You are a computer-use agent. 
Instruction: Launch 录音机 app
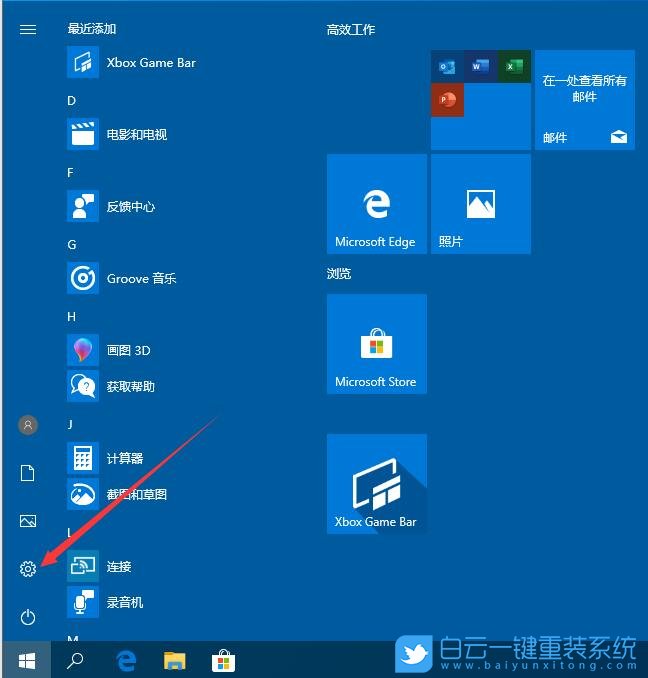[x=105, y=602]
